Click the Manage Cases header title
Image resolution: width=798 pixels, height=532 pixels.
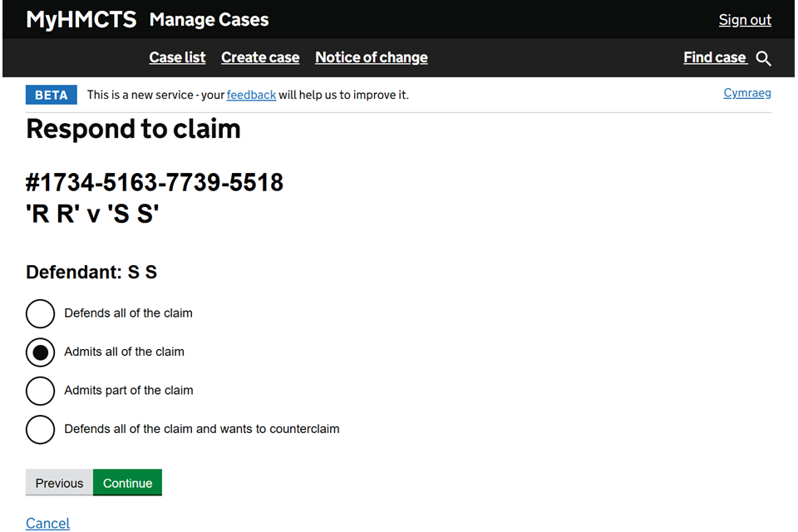click(209, 20)
